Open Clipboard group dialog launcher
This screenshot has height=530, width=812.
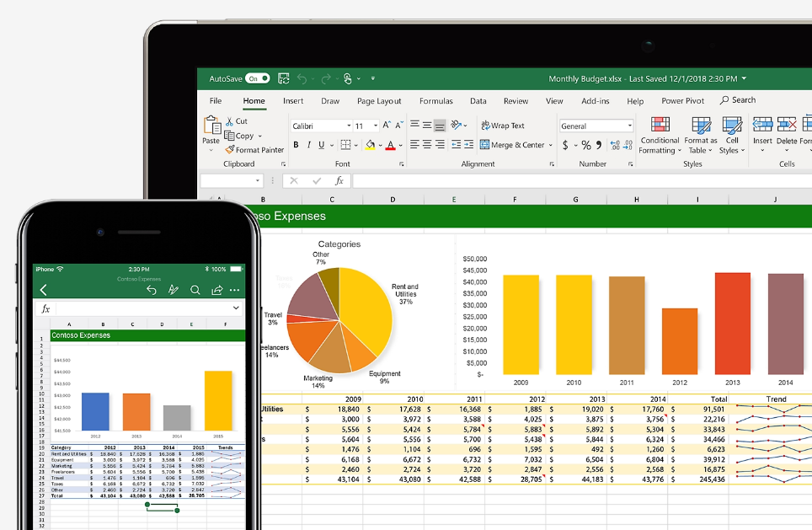[x=283, y=164]
